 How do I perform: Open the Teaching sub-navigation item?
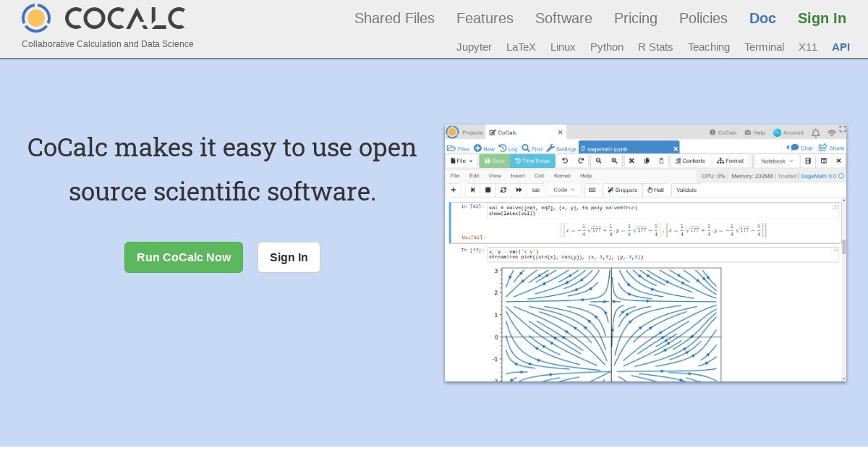click(709, 47)
